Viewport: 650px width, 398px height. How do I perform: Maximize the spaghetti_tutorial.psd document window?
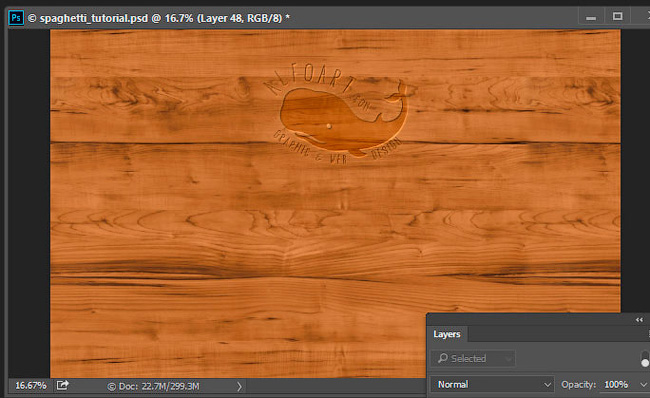[617, 17]
